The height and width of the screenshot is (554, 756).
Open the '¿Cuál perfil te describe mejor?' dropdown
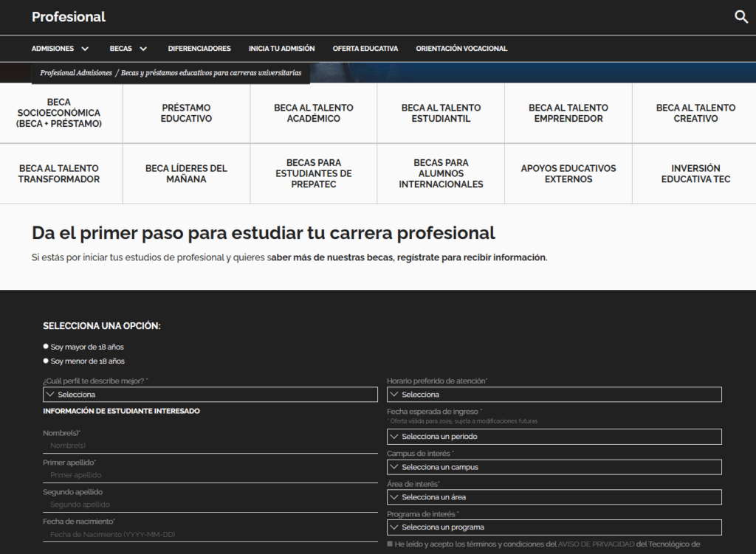210,395
